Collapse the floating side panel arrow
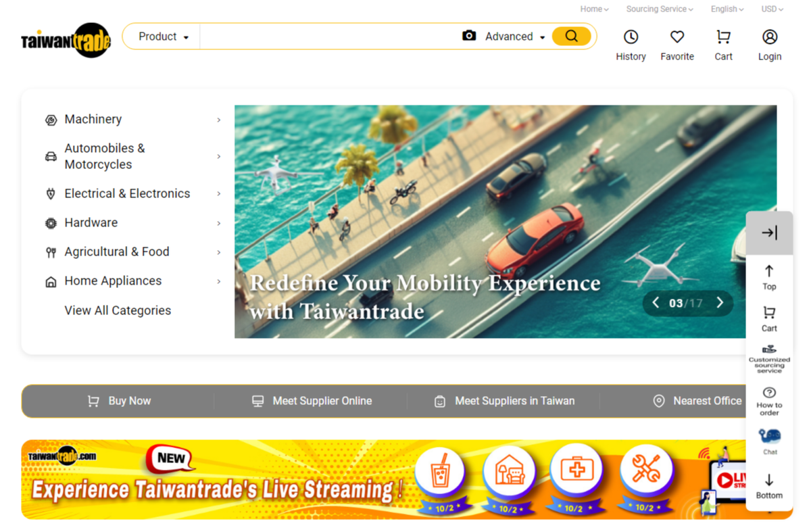This screenshot has width=811, height=532. 769,233
